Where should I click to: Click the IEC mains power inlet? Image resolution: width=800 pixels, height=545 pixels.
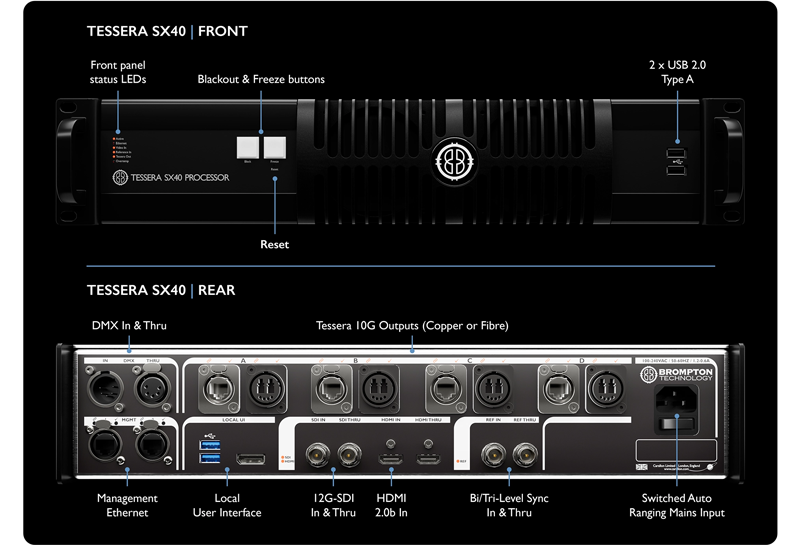pyautogui.click(x=676, y=399)
